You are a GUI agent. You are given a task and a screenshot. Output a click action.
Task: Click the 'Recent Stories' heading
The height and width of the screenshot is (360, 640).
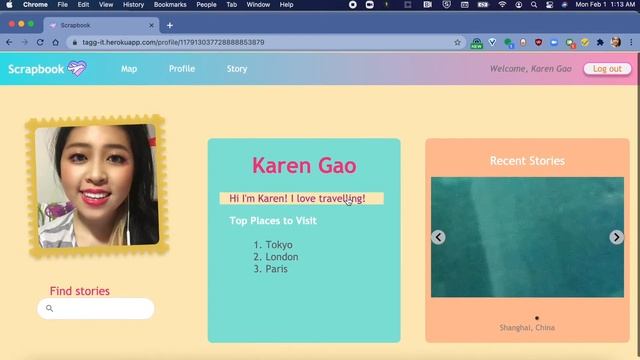[527, 161]
